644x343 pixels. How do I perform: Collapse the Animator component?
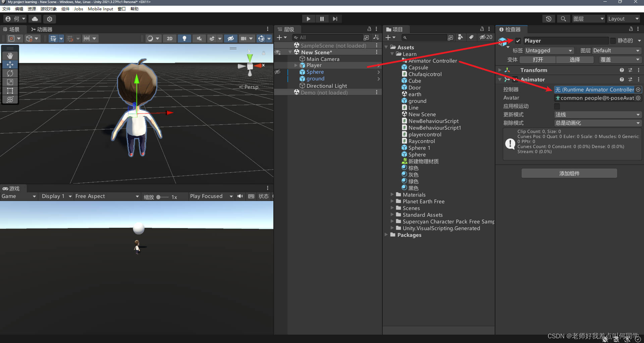500,79
